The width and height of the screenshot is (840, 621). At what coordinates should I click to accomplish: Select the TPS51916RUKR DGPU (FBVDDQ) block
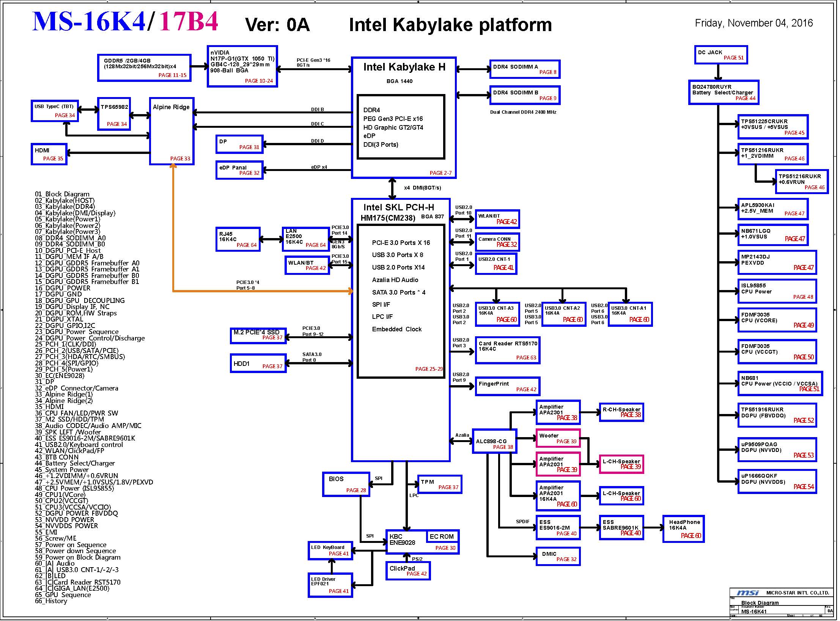[x=777, y=415]
